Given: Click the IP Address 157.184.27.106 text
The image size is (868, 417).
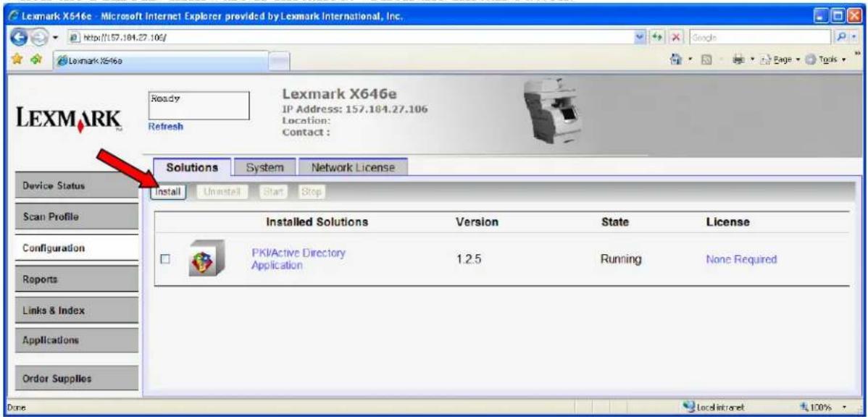Looking at the screenshot, I should 355,108.
